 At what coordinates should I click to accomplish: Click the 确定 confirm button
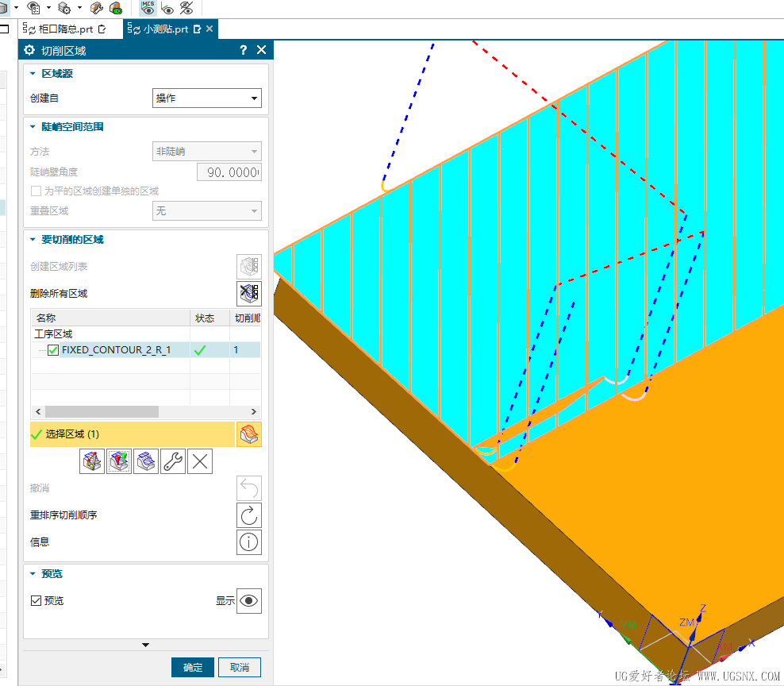[x=193, y=668]
